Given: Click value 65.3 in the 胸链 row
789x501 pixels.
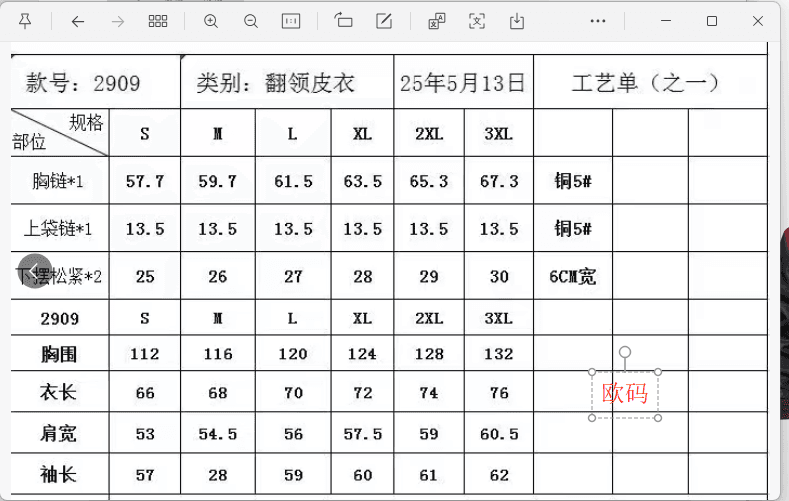Looking at the screenshot, I should click(429, 181).
